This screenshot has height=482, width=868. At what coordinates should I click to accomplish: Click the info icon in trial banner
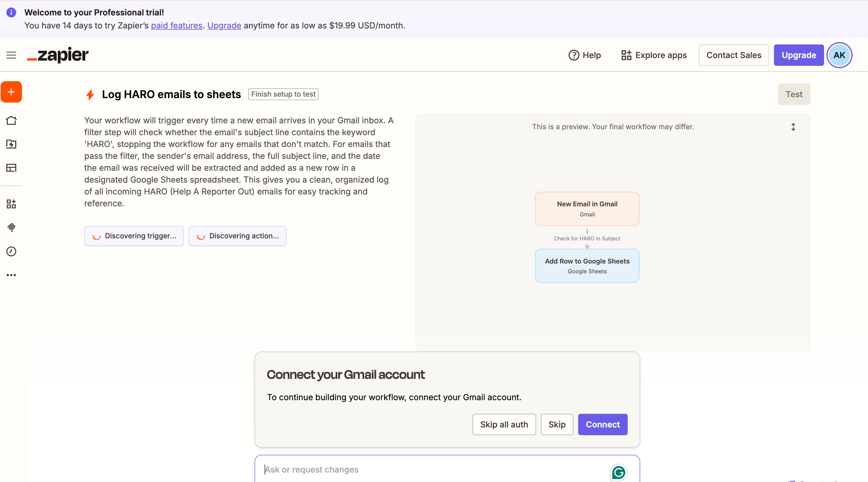point(11,12)
